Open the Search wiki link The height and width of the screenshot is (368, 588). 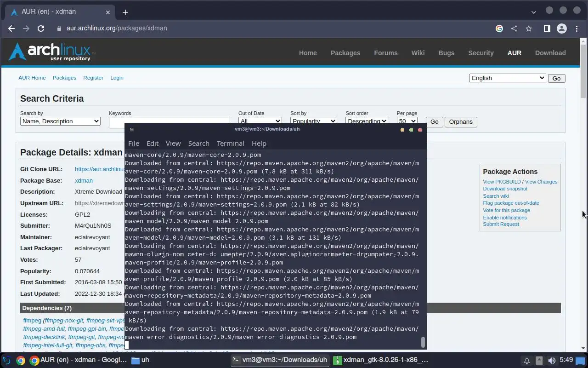point(496,196)
